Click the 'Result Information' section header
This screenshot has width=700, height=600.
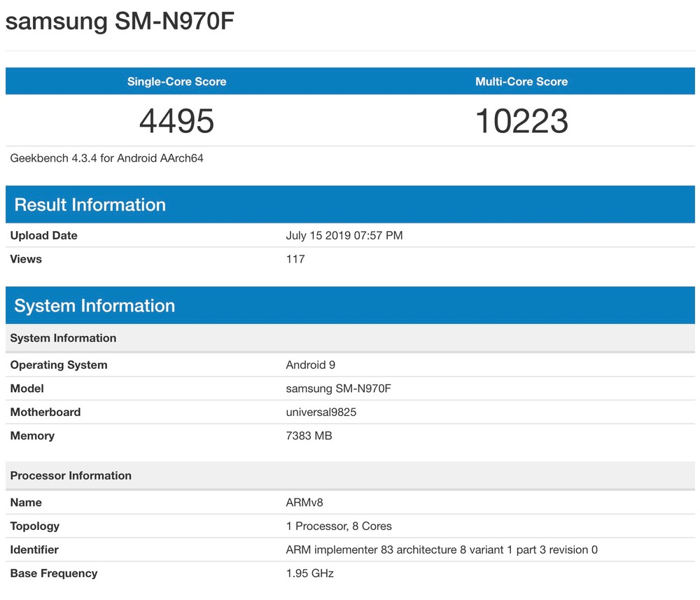pos(350,204)
